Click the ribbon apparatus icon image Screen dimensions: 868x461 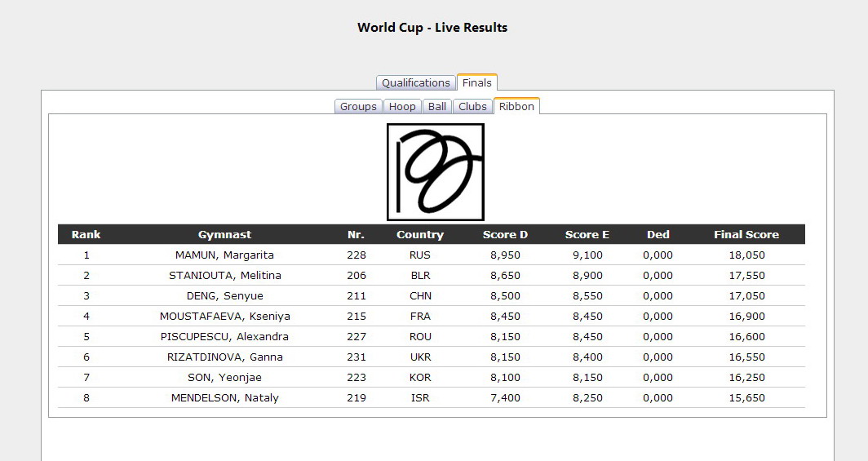point(435,172)
